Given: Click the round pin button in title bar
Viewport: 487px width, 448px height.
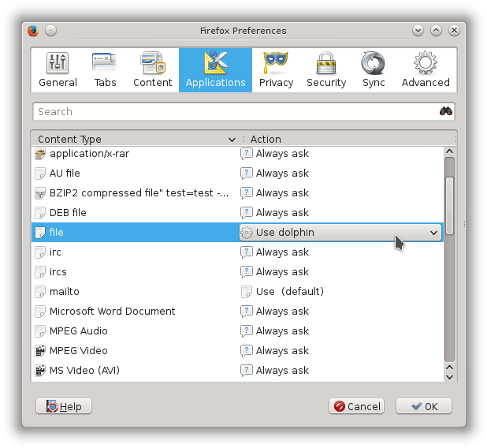Looking at the screenshot, I should [50, 31].
